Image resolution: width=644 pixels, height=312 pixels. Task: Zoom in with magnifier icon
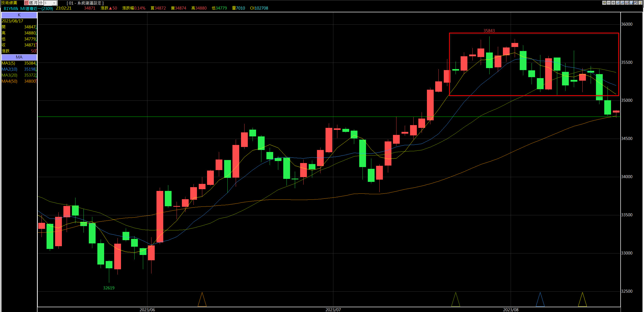pyautogui.click(x=622, y=3)
